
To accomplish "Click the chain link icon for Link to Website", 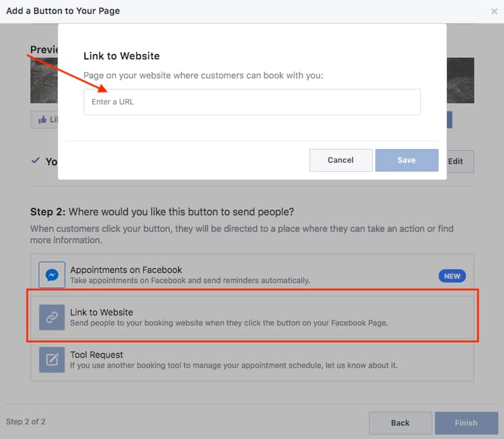I will [52, 317].
